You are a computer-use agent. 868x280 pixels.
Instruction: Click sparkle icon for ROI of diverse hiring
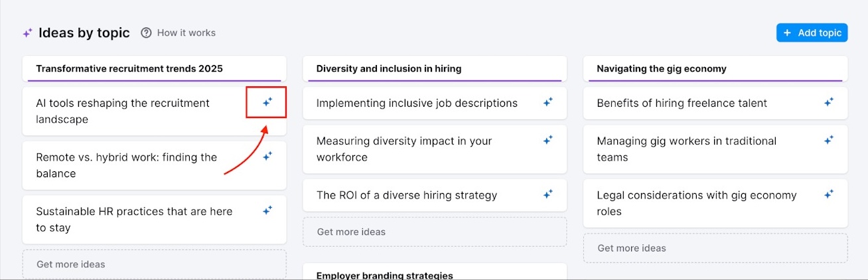pos(548,194)
